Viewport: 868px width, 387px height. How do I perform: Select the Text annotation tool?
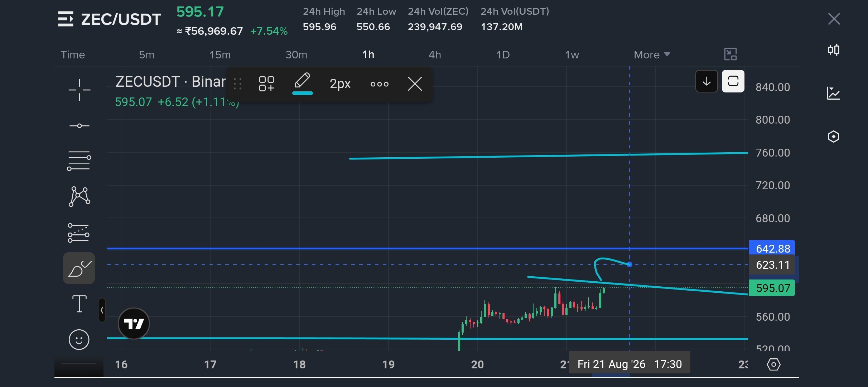point(79,304)
